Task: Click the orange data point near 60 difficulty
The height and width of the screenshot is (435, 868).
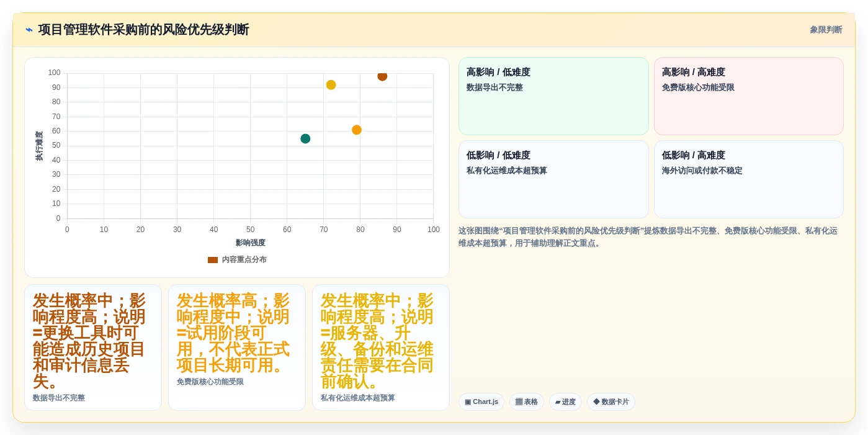Action: (357, 130)
